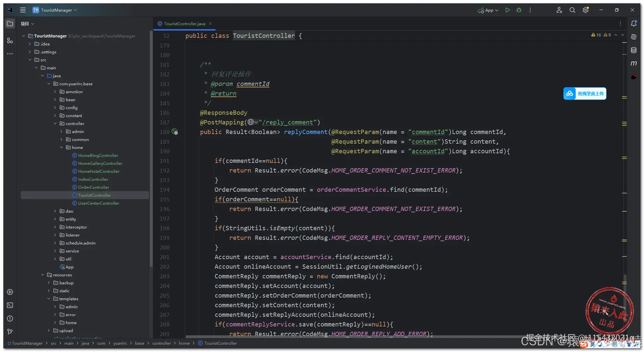Open the App run configuration dropdown
644x352 pixels.
[x=488, y=10]
